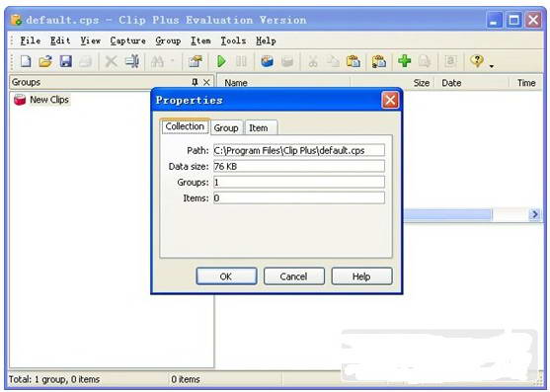
Task: Start capture with the green play icon
Action: click(221, 61)
